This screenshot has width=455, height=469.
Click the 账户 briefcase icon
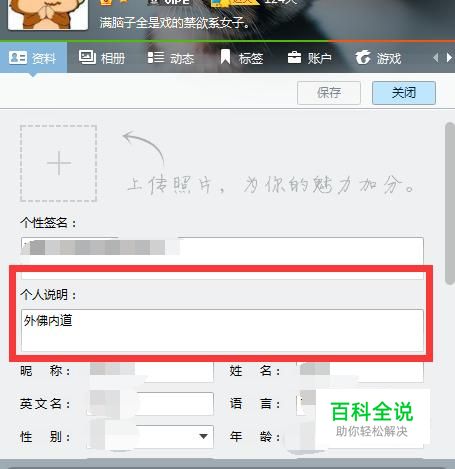coord(294,57)
